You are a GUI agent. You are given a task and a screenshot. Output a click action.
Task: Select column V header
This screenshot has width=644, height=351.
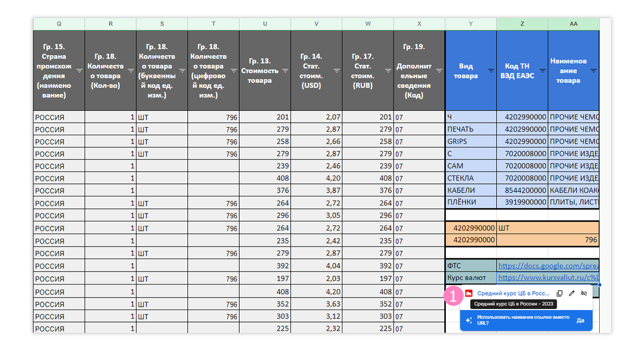coord(316,24)
